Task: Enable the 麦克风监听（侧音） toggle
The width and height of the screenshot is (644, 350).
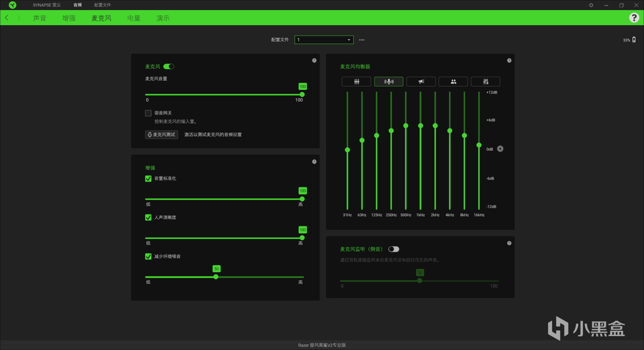Action: [x=394, y=249]
